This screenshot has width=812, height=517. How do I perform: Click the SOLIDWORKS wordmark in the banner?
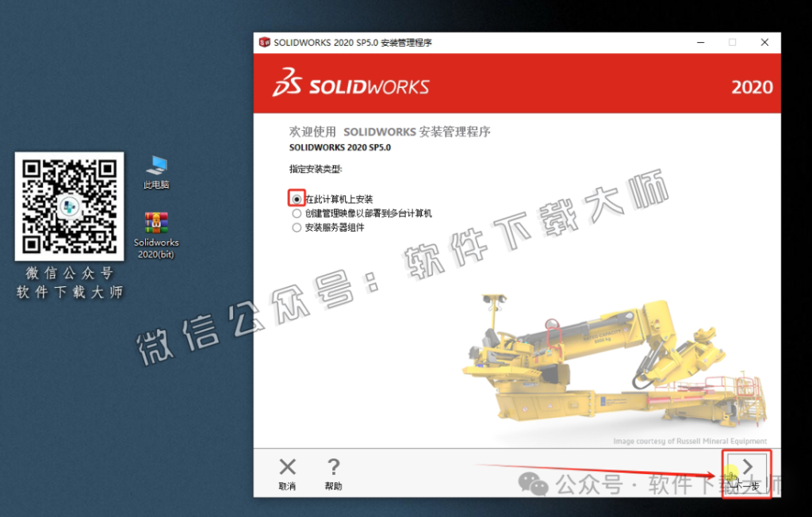[369, 85]
